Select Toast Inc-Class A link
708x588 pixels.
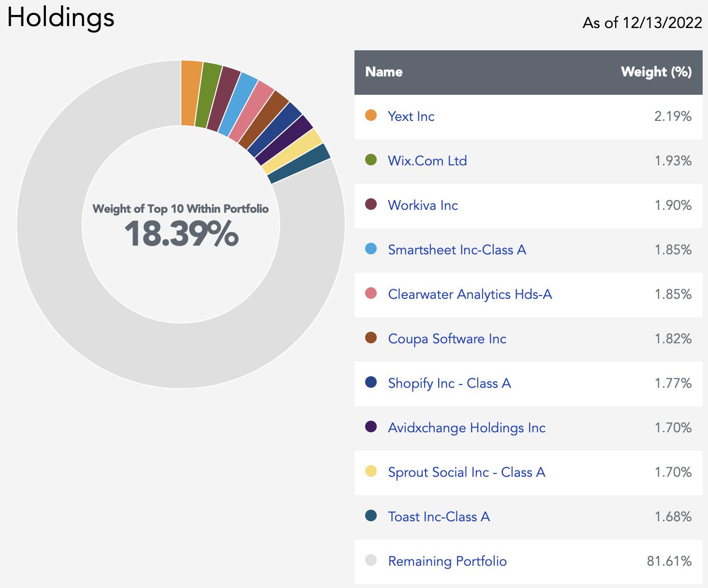(439, 516)
